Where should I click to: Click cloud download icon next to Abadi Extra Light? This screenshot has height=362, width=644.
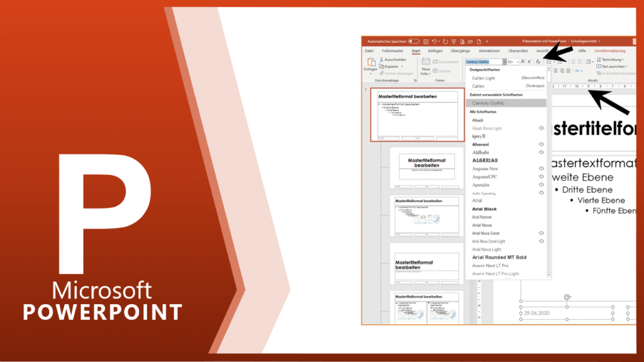(x=541, y=128)
